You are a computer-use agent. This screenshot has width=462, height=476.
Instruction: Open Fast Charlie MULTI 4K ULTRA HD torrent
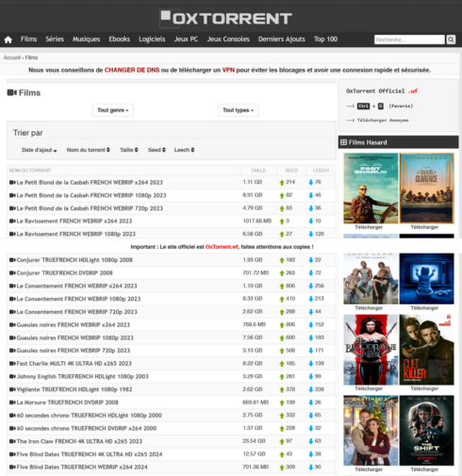click(74, 364)
